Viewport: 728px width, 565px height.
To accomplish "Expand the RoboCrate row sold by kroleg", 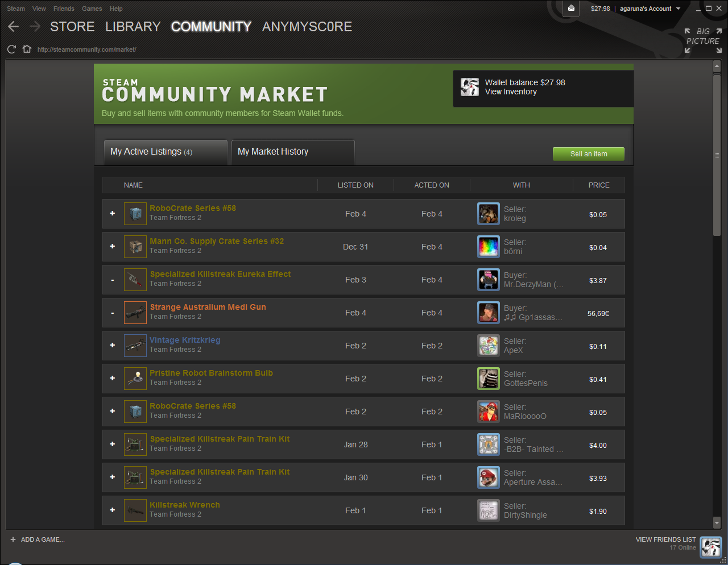I will pos(113,213).
